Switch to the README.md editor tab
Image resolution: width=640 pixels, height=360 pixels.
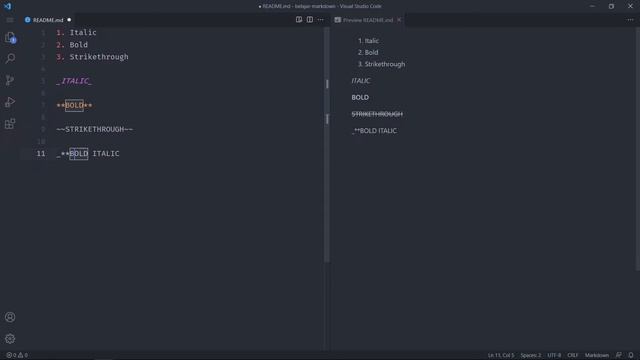coord(48,20)
